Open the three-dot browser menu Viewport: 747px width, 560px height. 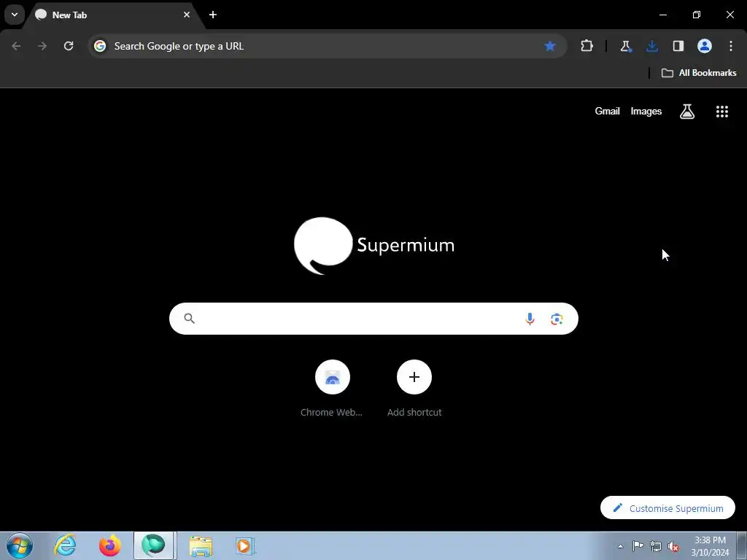(731, 46)
